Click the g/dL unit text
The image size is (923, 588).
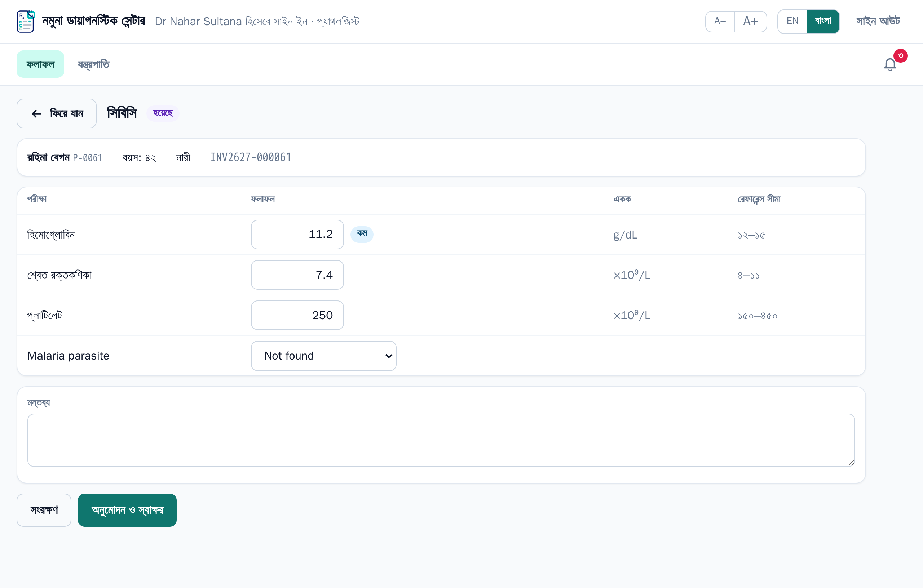[x=625, y=235]
